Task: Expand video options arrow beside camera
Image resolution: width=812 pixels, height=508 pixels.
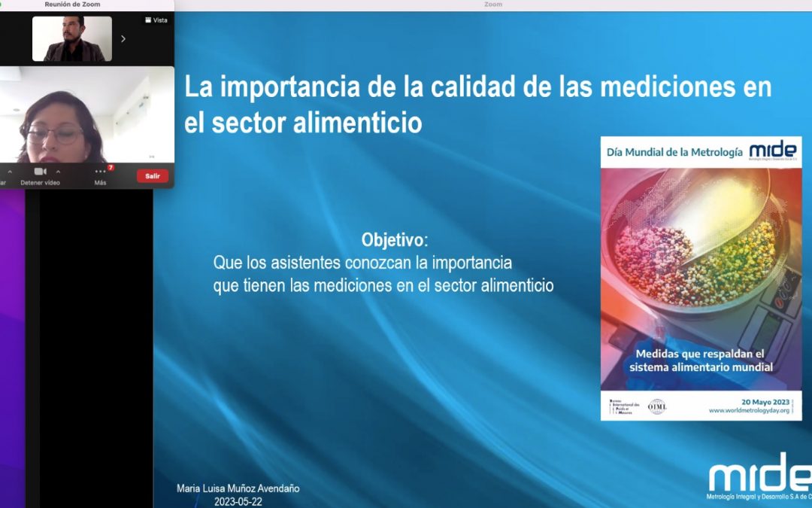Action: [x=58, y=172]
